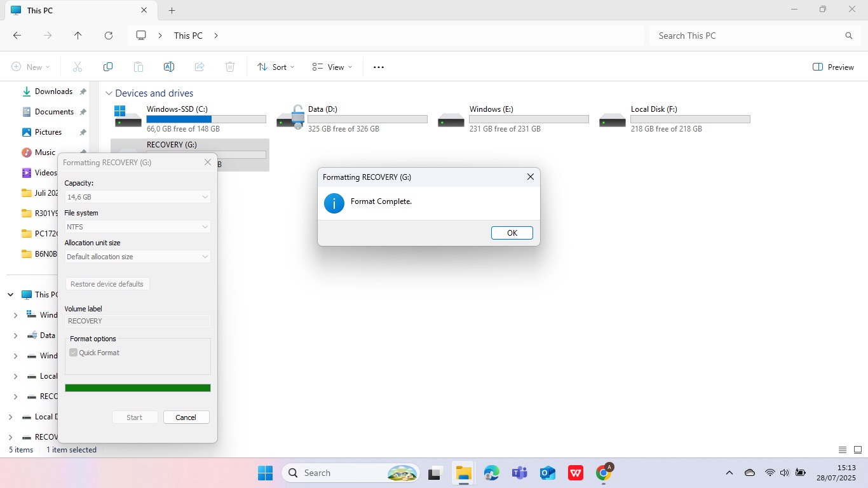Open Microsoft Edge from the taskbar
The height and width of the screenshot is (488, 868).
[491, 473]
